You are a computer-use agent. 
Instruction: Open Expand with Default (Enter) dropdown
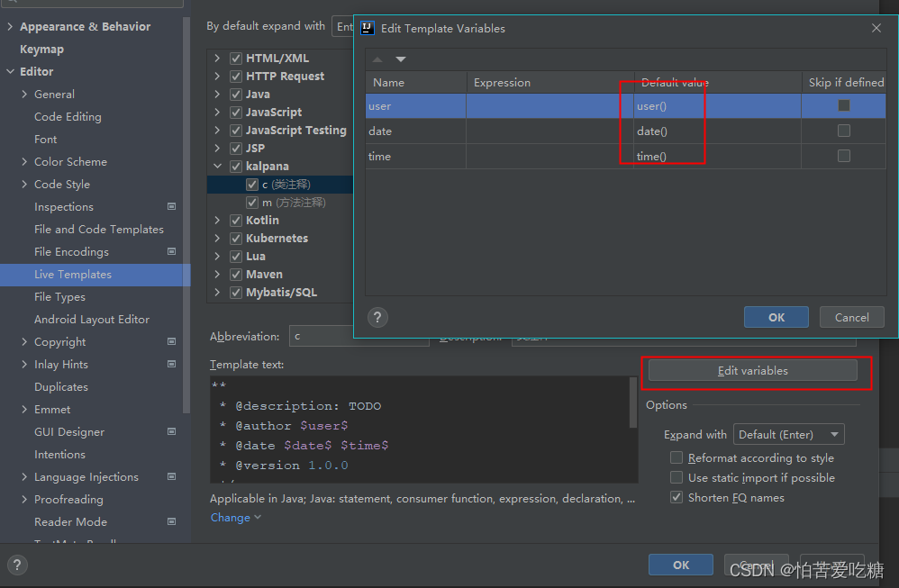(x=789, y=434)
